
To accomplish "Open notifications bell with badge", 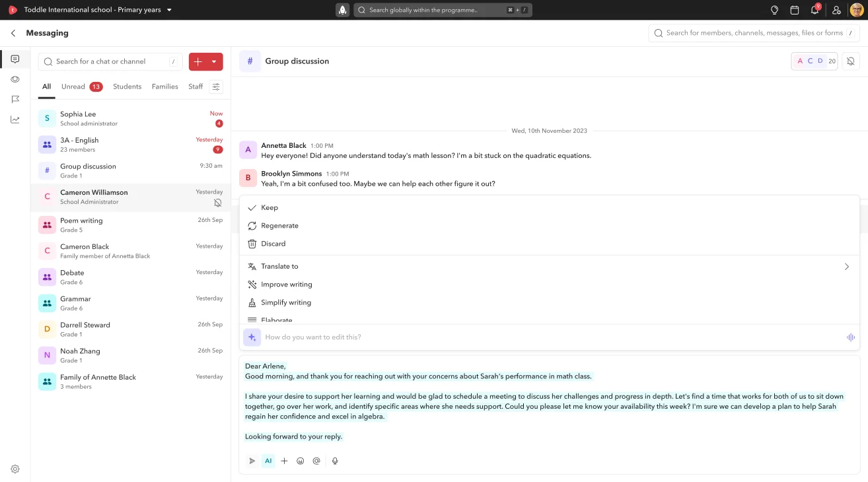I will click(x=815, y=9).
